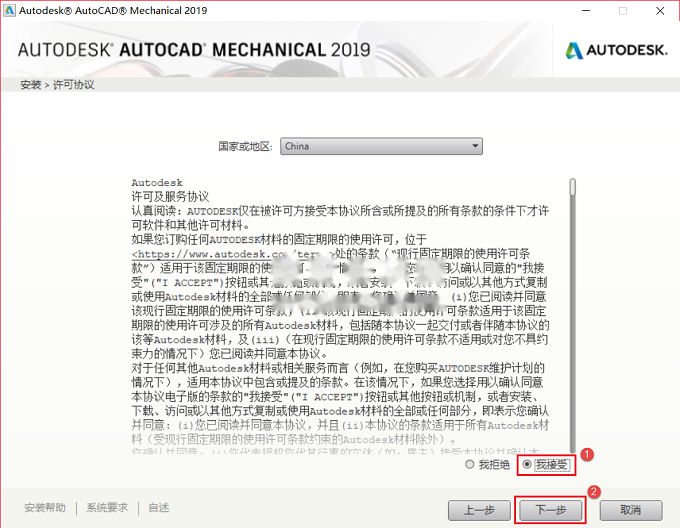This screenshot has width=680, height=528.
Task: Select the 我接受 (I accept) radio button
Action: click(x=527, y=465)
